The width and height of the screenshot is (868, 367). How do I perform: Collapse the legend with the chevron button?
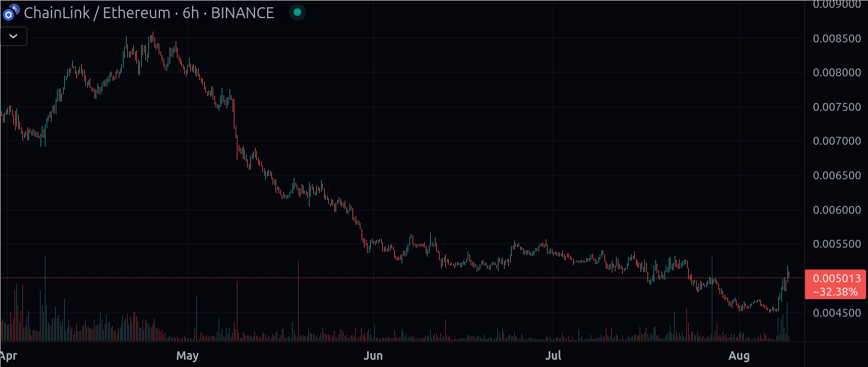click(13, 36)
